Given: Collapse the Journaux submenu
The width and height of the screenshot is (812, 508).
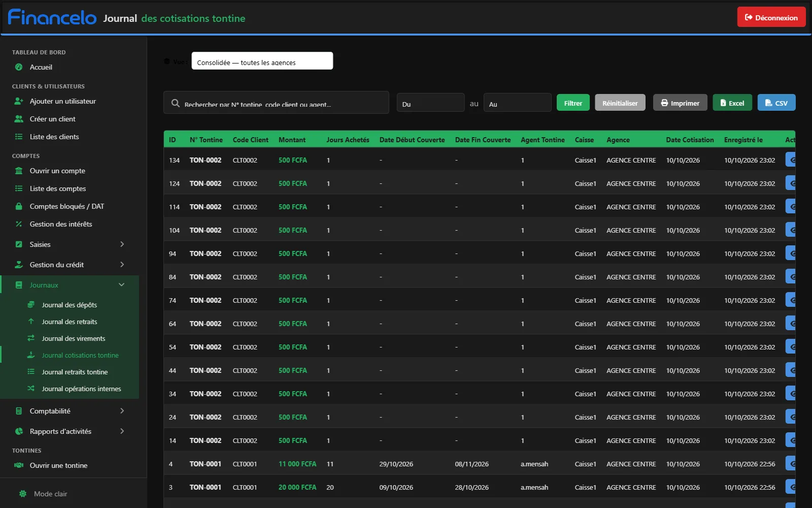Looking at the screenshot, I should (x=70, y=285).
